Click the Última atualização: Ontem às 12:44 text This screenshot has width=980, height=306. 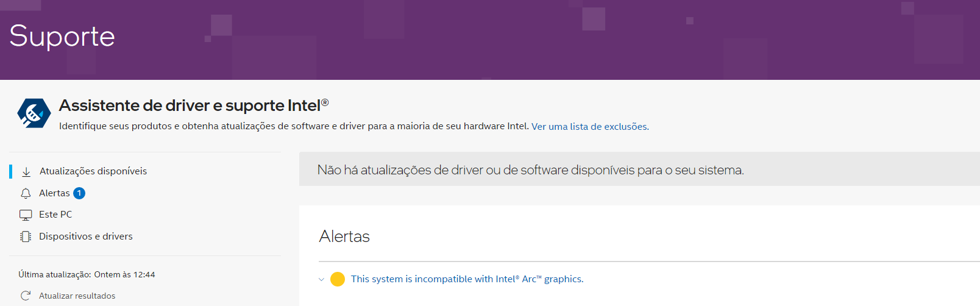click(x=87, y=275)
